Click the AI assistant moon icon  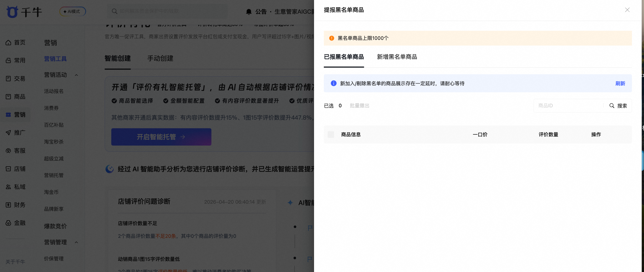pos(109,169)
